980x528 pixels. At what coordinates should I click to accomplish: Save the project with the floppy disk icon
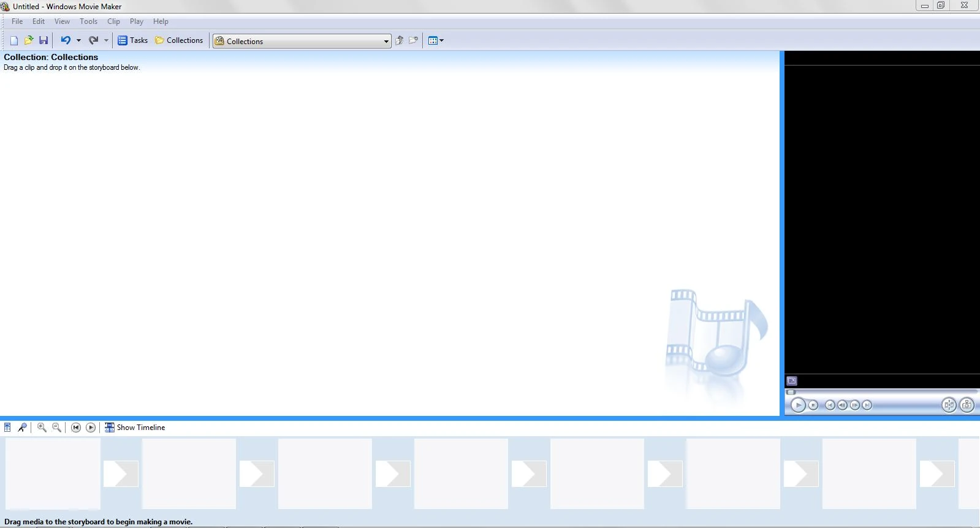pyautogui.click(x=44, y=40)
